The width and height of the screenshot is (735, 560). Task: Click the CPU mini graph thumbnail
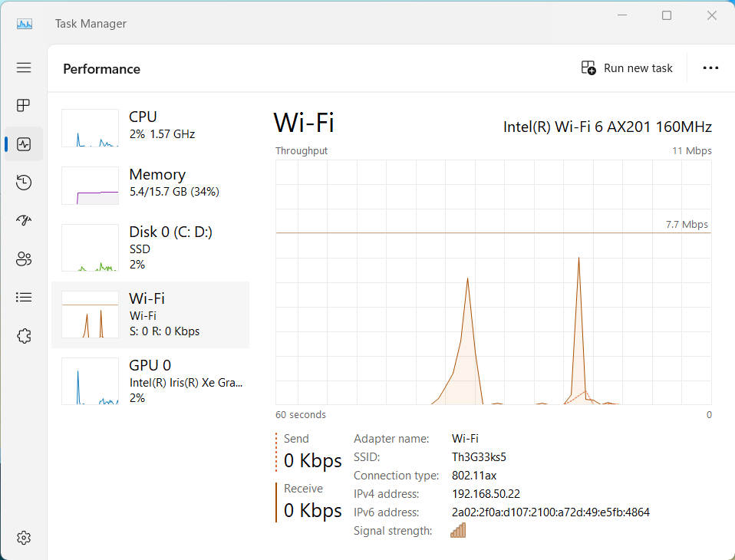tap(90, 128)
